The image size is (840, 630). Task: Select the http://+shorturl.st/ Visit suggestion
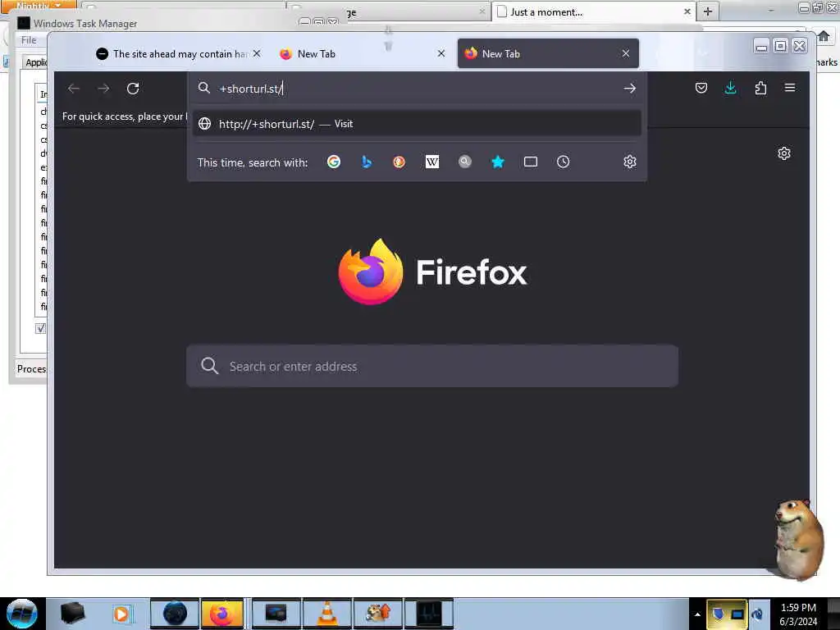pos(417,124)
